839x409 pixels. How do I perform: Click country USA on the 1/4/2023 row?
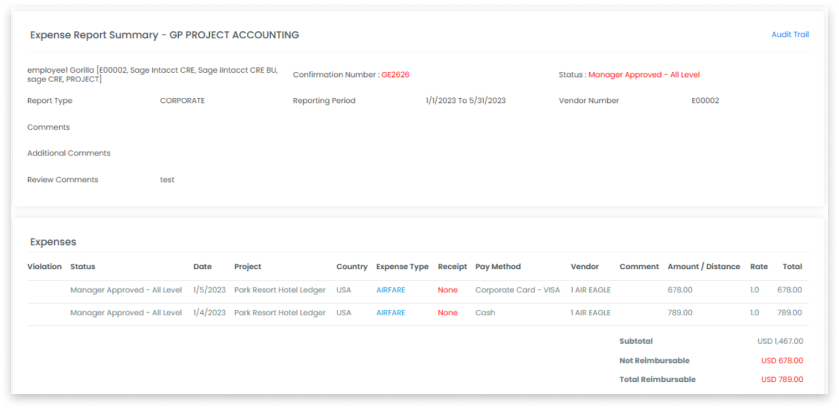pyautogui.click(x=344, y=313)
